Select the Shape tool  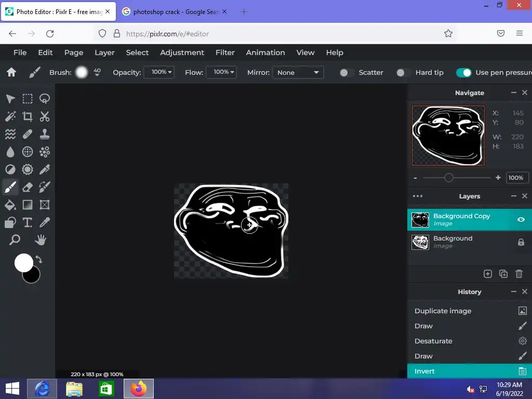click(10, 222)
